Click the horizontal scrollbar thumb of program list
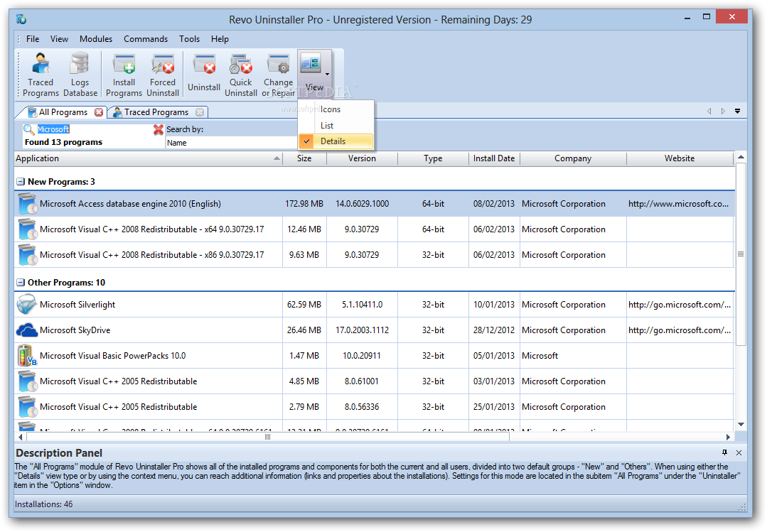The height and width of the screenshot is (532, 767). pyautogui.click(x=267, y=437)
